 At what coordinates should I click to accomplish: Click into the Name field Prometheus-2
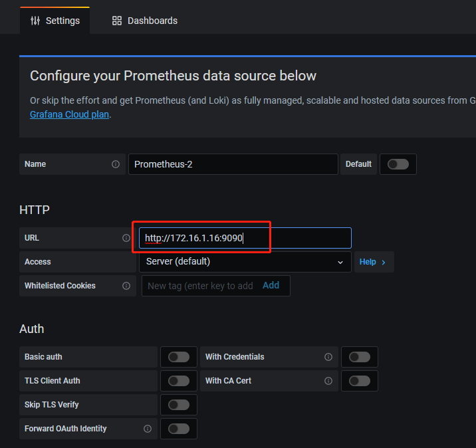pyautogui.click(x=233, y=164)
